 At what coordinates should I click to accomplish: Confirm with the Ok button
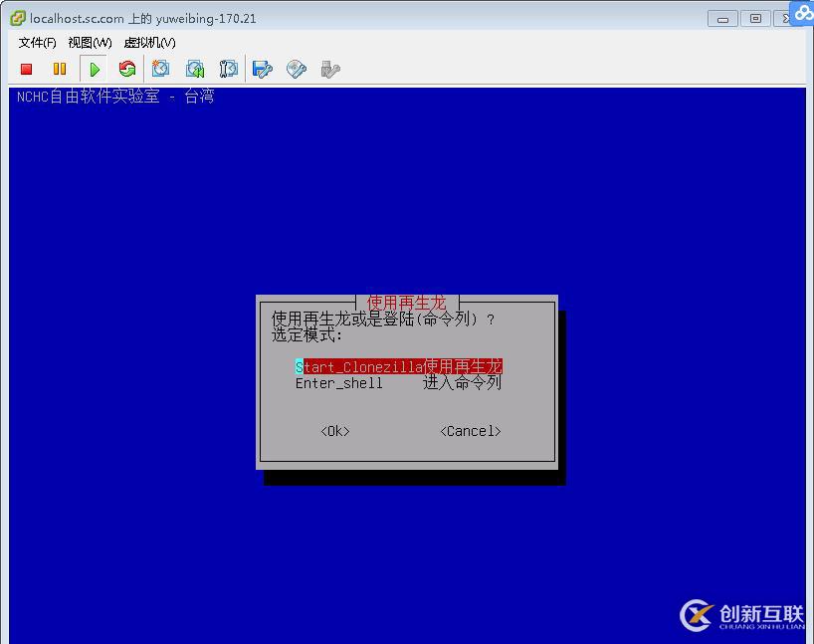tap(335, 431)
